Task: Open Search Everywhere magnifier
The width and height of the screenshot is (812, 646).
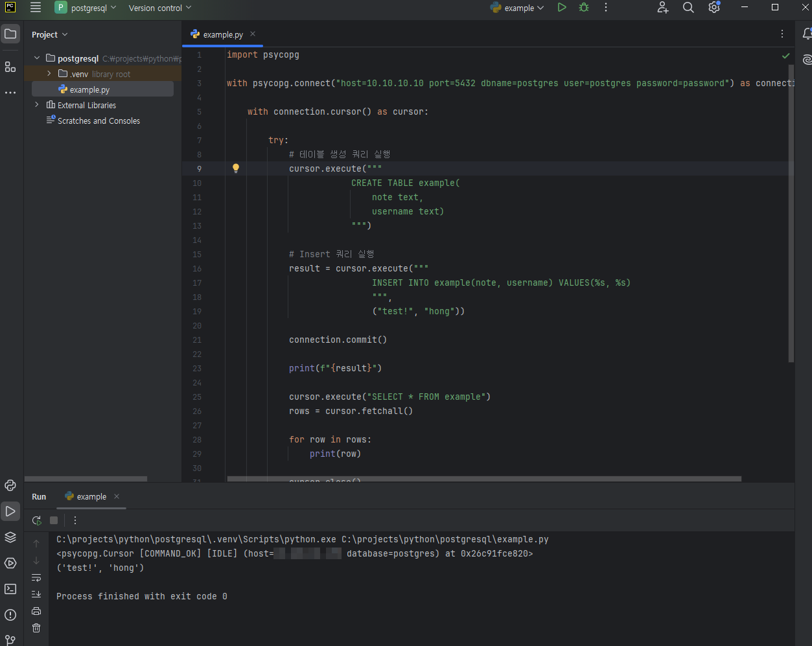Action: [688, 8]
